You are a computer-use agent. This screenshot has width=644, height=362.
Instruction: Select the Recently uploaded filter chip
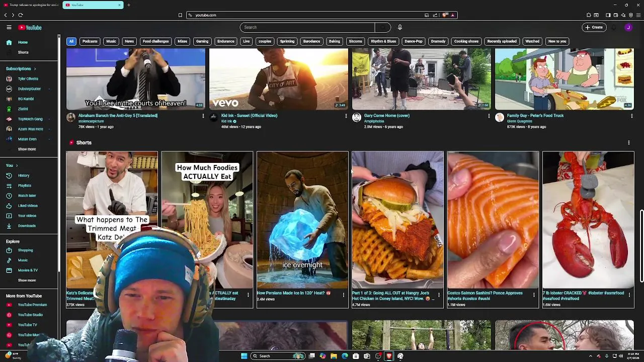pos(502,41)
